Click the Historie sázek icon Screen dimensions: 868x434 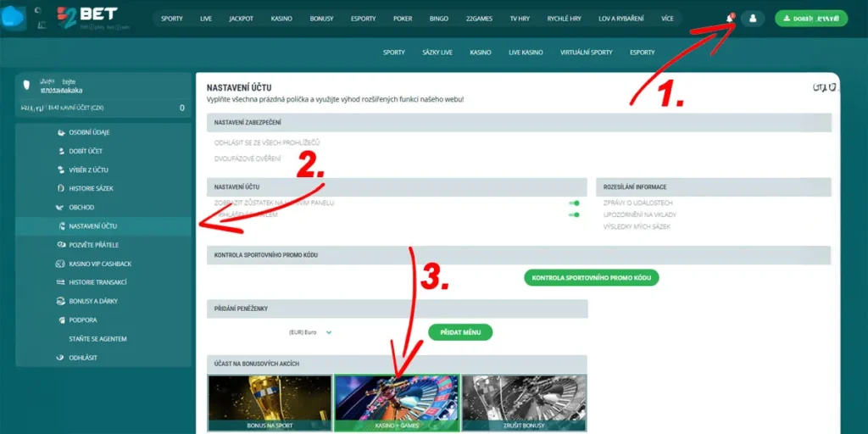(61, 189)
